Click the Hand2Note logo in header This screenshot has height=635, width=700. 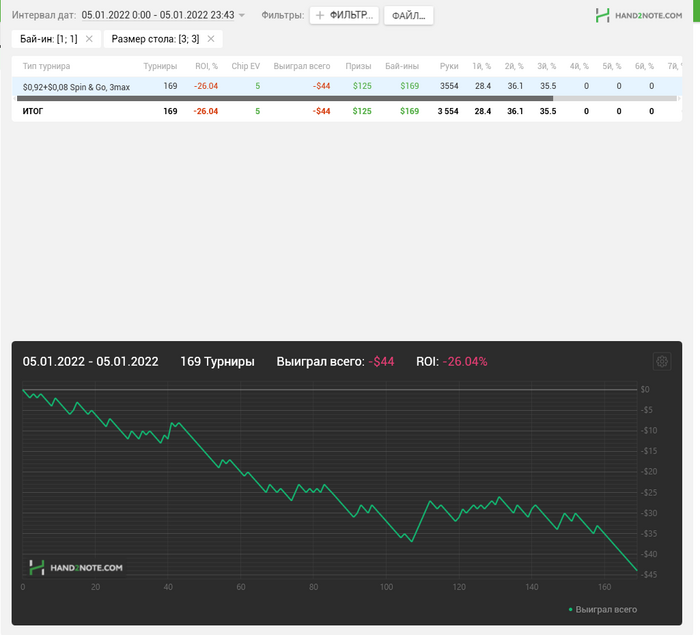click(x=640, y=15)
